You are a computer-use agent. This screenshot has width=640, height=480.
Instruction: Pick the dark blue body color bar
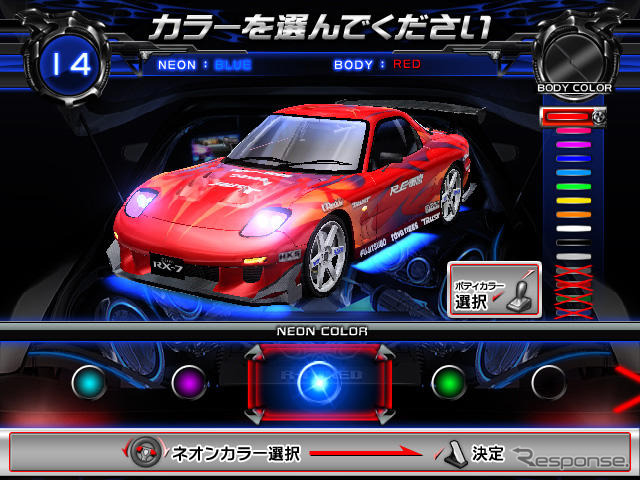[x=573, y=159]
